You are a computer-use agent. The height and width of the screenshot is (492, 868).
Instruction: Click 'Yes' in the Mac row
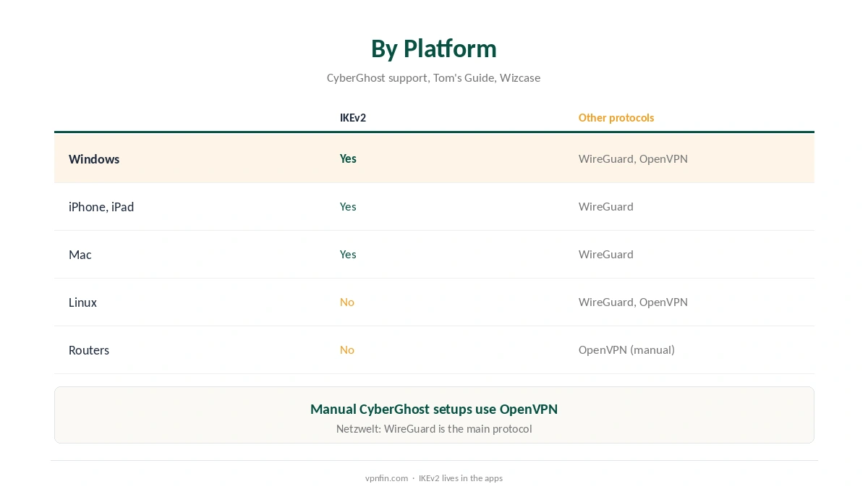(x=348, y=254)
